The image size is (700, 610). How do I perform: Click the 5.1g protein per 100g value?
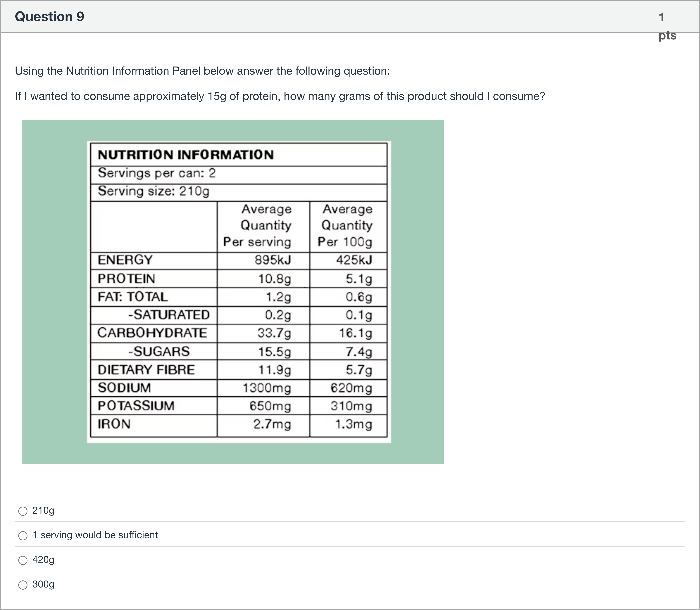[x=359, y=279]
